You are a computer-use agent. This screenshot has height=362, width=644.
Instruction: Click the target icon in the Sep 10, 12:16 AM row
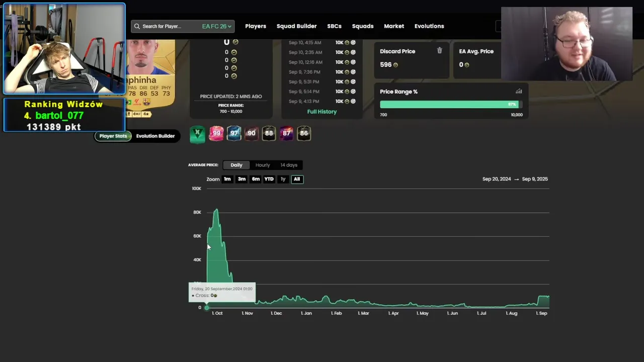point(353,62)
